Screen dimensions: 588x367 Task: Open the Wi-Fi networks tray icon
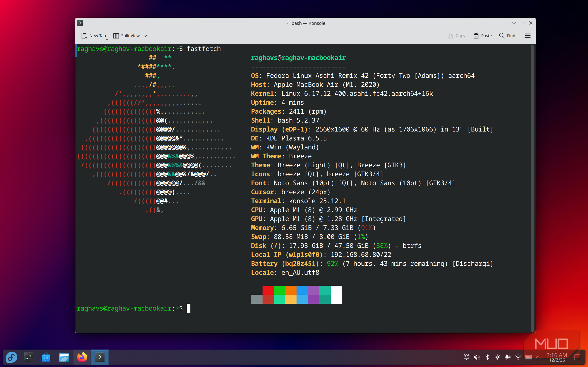coord(518,357)
